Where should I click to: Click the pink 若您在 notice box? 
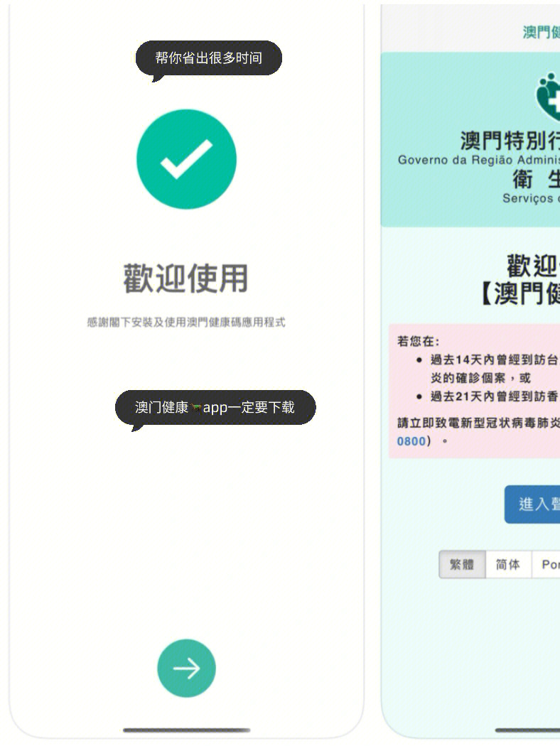click(474, 391)
